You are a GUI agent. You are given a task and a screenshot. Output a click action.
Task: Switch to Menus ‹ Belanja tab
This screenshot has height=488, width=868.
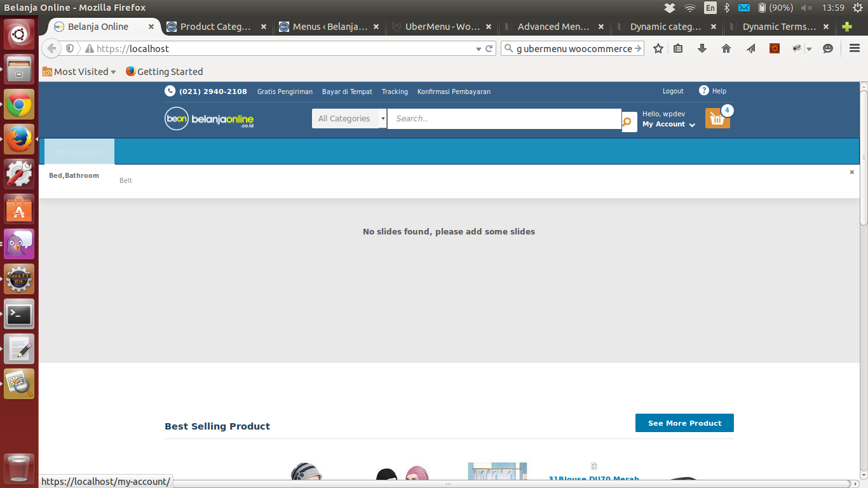pos(329,27)
